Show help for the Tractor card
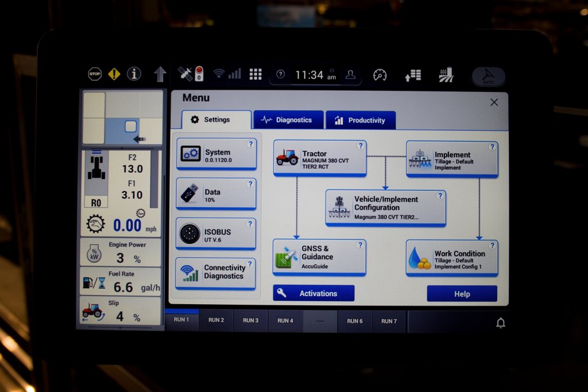Viewport: 588px width, 392px height. point(361,146)
